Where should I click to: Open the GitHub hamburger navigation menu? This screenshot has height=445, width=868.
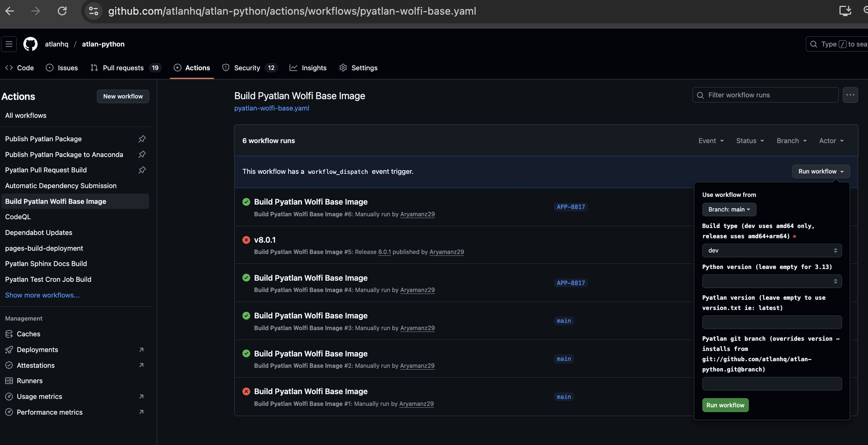[9, 44]
